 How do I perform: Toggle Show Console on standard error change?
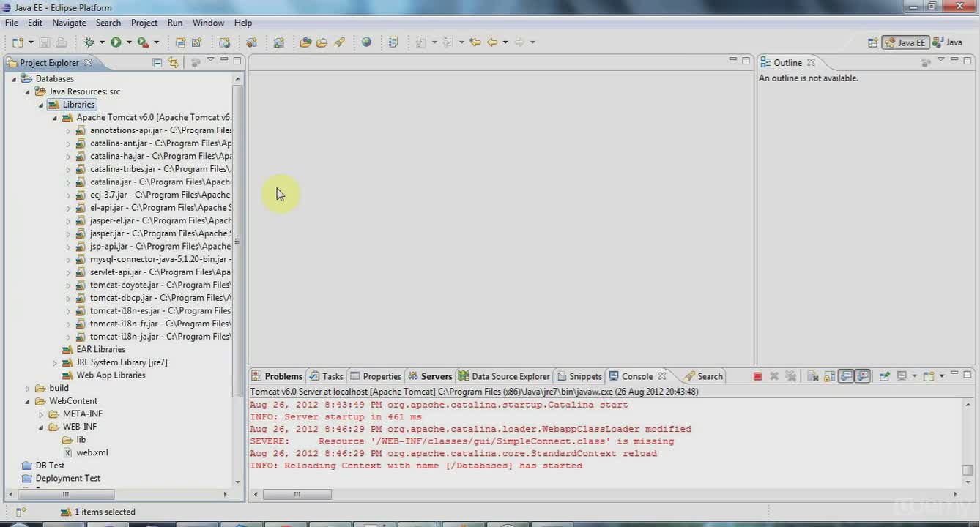863,376
